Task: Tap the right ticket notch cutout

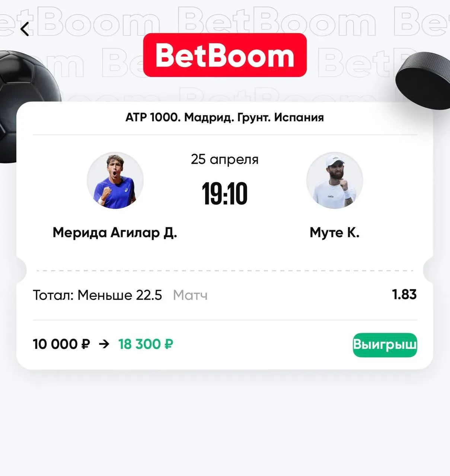Action: coord(428,270)
